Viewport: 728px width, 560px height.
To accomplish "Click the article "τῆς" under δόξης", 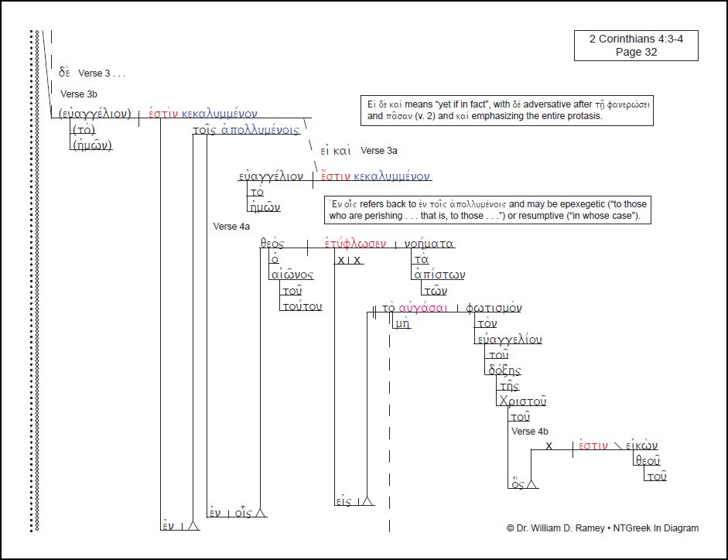I will click(x=509, y=386).
